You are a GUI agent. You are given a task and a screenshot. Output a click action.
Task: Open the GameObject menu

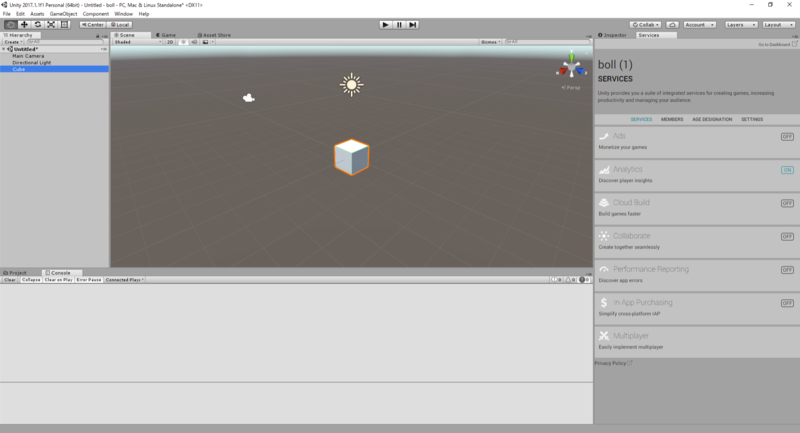click(63, 14)
